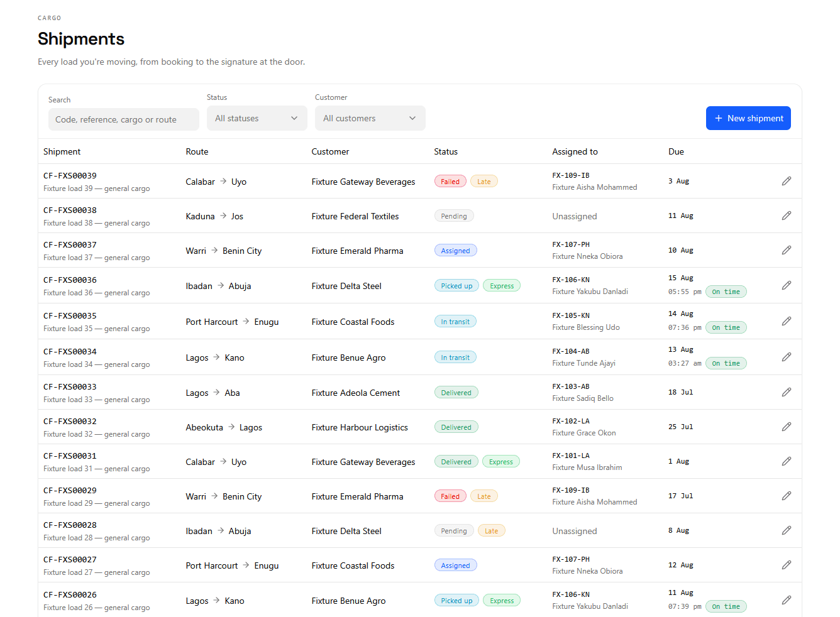Edit shipment CF-FXS00027 with pencil icon
The height and width of the screenshot is (617, 840).
786,565
